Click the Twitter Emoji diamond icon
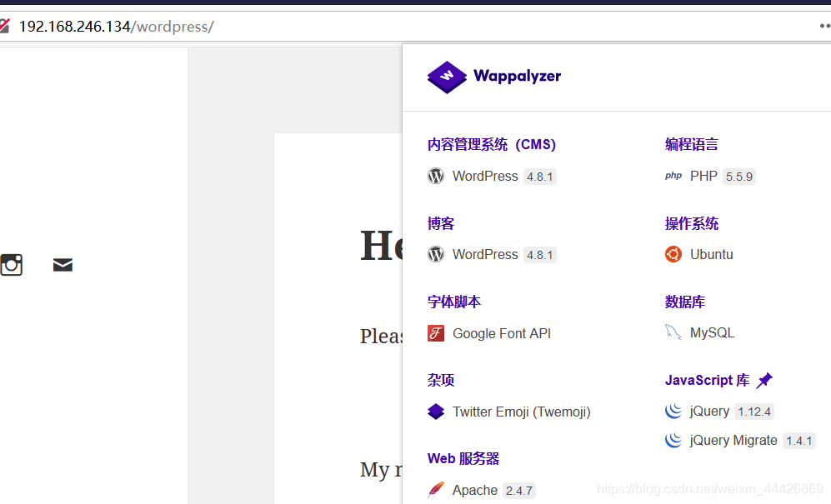Viewport: 831px width, 504px height. [x=436, y=412]
